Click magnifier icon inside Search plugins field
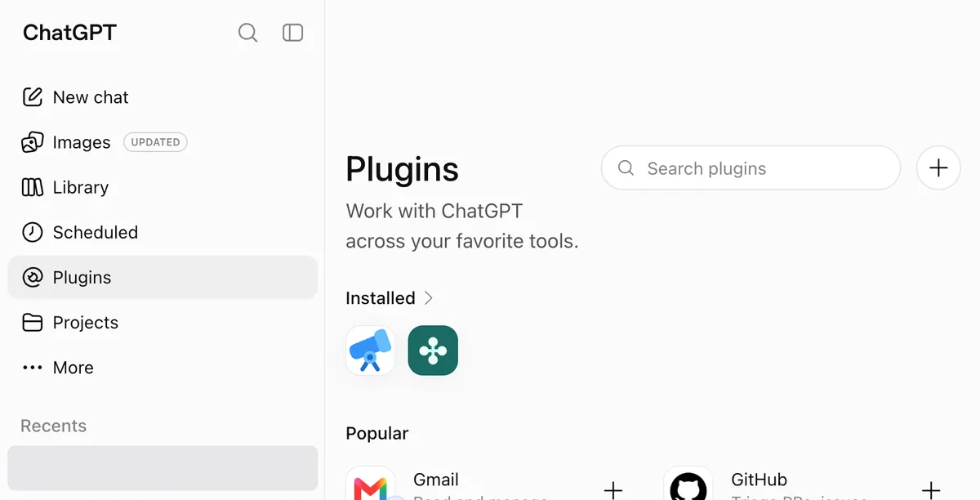 pos(626,168)
